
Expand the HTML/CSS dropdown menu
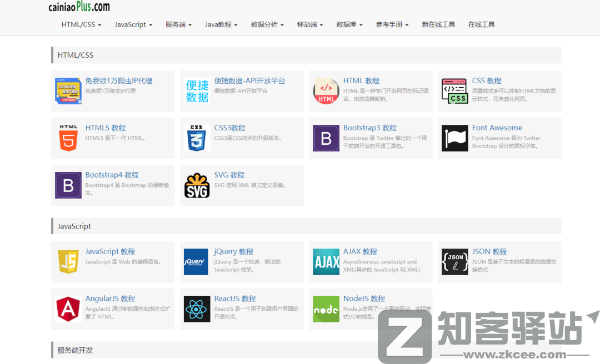(81, 24)
